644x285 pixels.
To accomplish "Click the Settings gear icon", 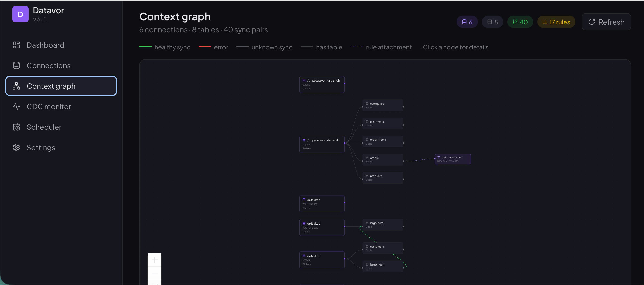I will point(16,148).
